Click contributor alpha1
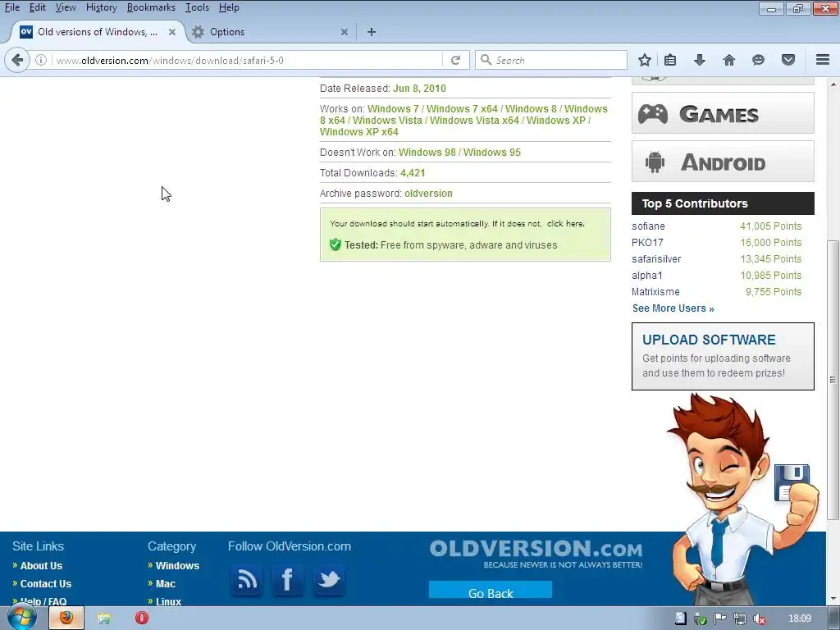The height and width of the screenshot is (630, 840). 647,276
